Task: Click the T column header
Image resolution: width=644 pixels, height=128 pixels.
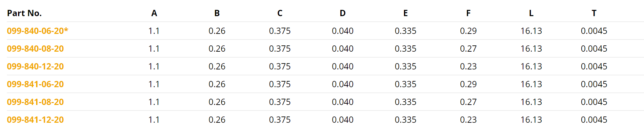Action: coord(594,13)
